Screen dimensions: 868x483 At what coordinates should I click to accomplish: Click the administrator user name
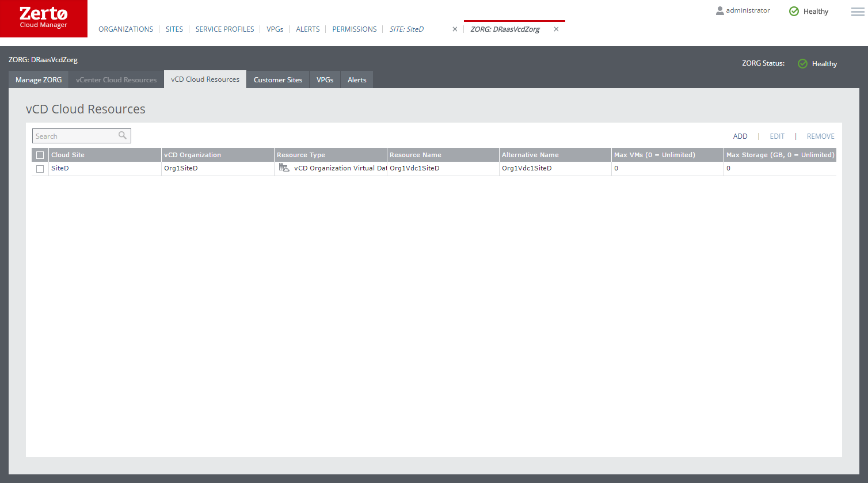coord(748,10)
